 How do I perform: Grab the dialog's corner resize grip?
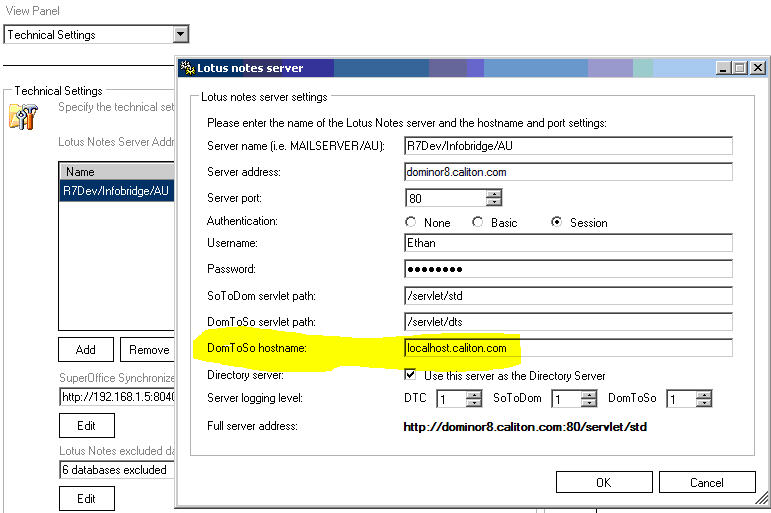coord(761,498)
